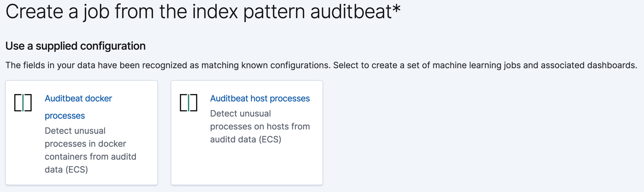644x192 pixels.
Task: Click "data (ECS)" text in docker card
Action: point(66,170)
